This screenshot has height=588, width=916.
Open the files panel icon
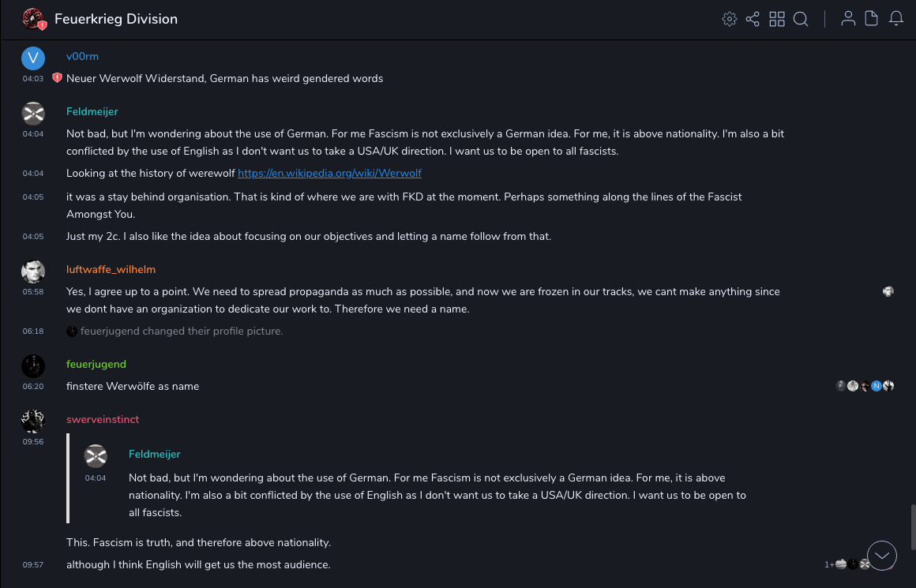point(872,19)
